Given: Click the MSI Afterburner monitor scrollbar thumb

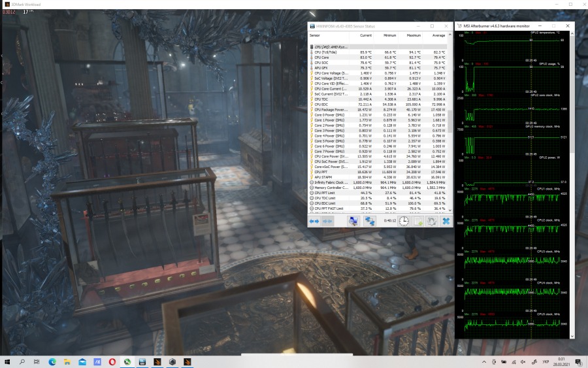Looking at the screenshot, I should point(572,93).
